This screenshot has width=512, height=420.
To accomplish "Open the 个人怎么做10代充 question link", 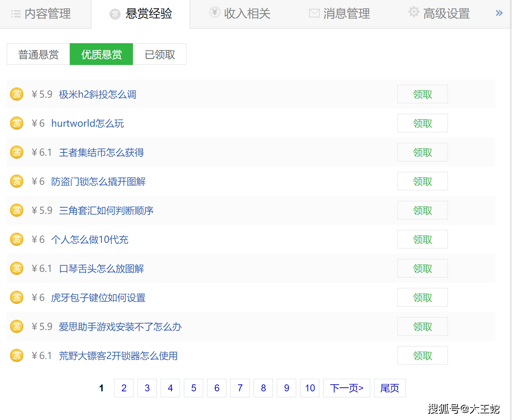I will (x=90, y=240).
